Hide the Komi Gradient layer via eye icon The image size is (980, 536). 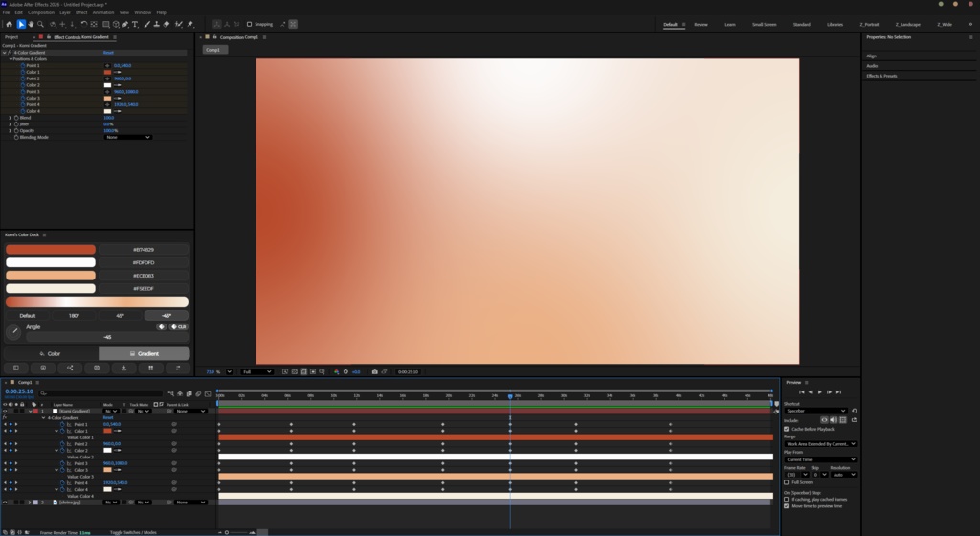(5, 411)
